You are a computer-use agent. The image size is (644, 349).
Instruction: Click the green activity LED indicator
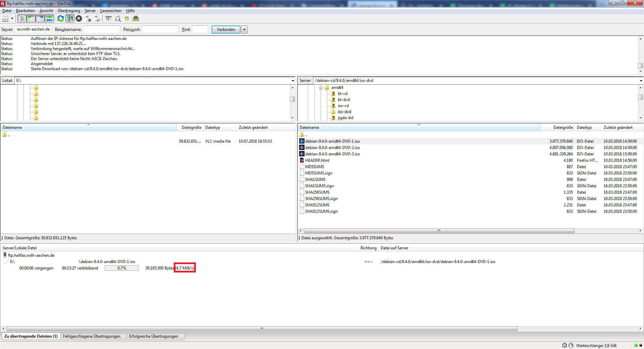(x=636, y=345)
